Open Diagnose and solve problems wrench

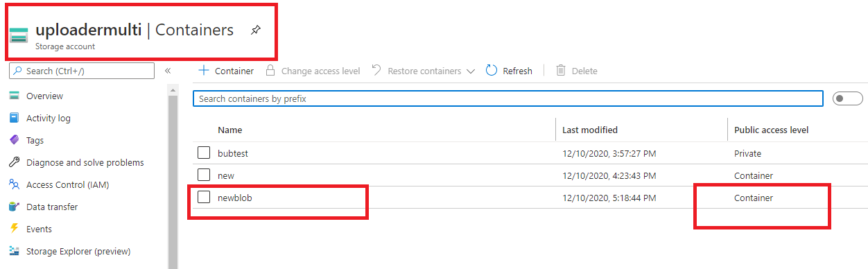14,162
